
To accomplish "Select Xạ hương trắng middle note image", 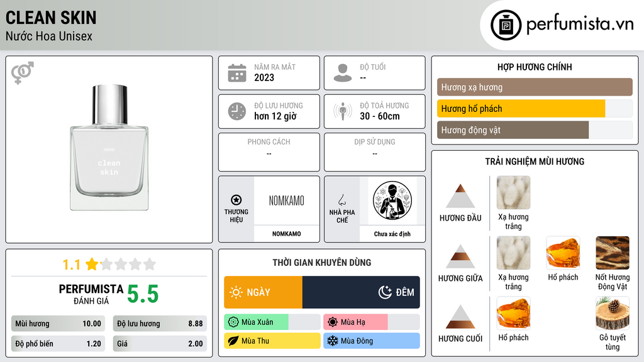I will [x=513, y=253].
